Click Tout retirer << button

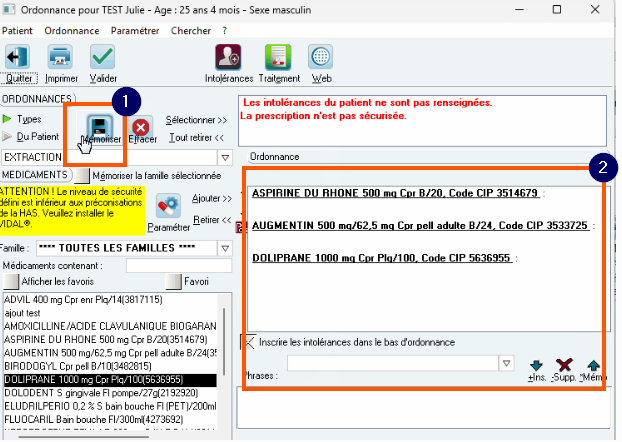[196, 138]
